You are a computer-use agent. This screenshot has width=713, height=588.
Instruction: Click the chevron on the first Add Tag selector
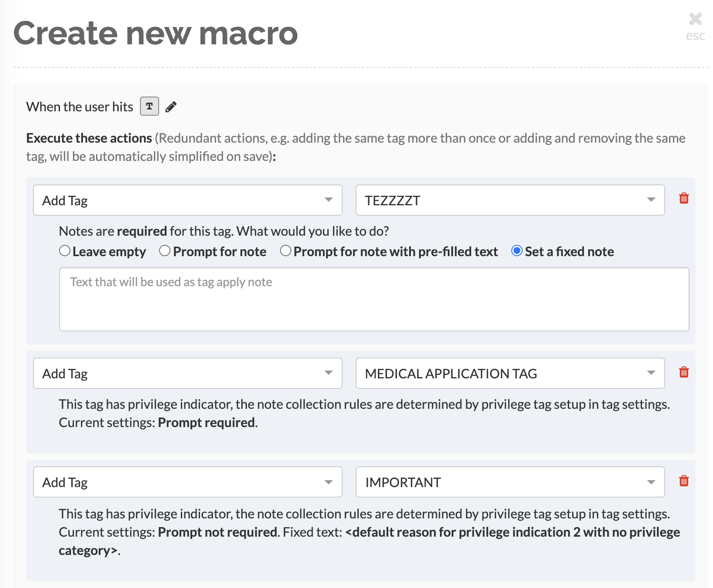tap(328, 200)
